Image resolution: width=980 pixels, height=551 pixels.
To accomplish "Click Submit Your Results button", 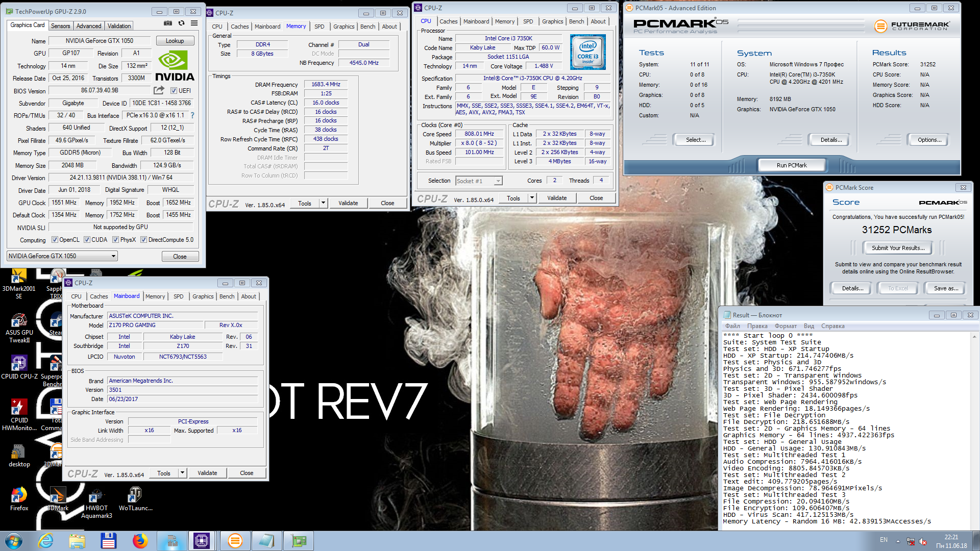I will (x=898, y=248).
